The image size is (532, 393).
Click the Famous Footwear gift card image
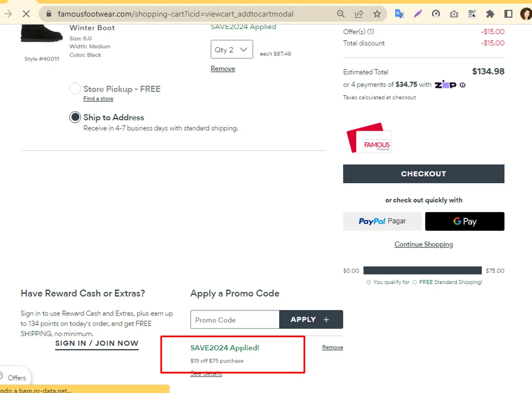click(x=369, y=138)
